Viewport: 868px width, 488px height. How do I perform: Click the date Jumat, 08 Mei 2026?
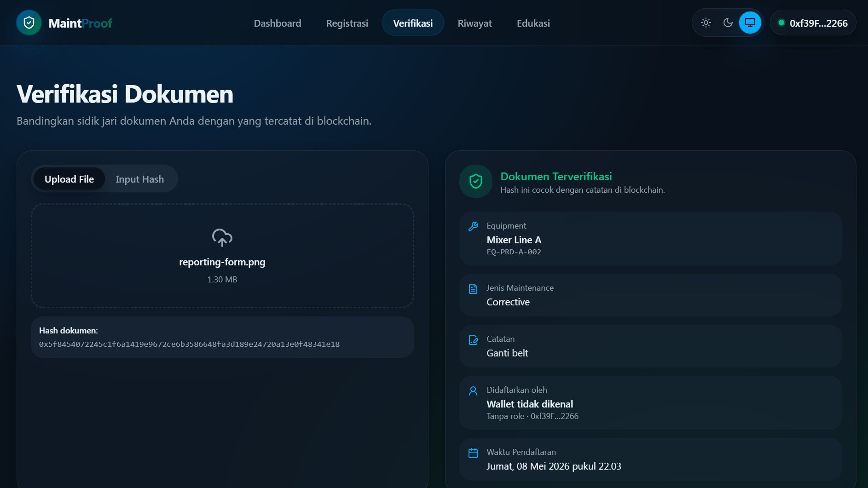[554, 466]
